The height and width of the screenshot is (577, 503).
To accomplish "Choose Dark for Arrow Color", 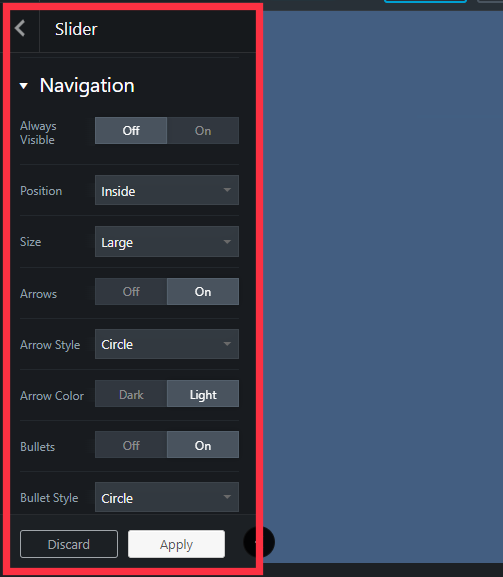I will click(131, 394).
